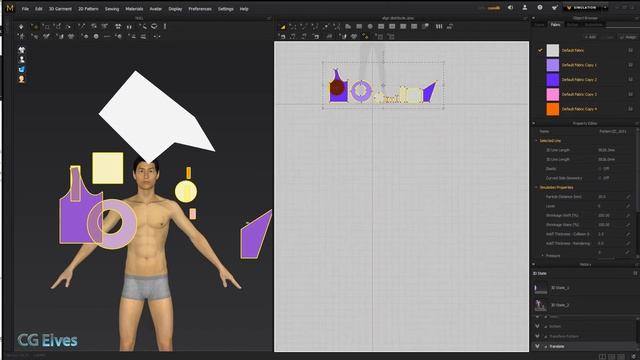Click the Copy button in fabric list

607,37
